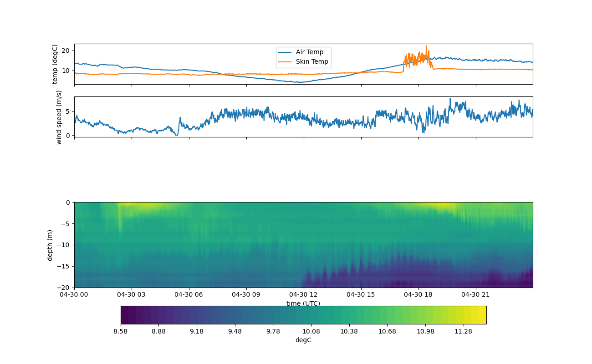Image resolution: width=592 pixels, height=364 pixels.
Task: Click the '04-30 18' time tick label
Action: [x=418, y=294]
